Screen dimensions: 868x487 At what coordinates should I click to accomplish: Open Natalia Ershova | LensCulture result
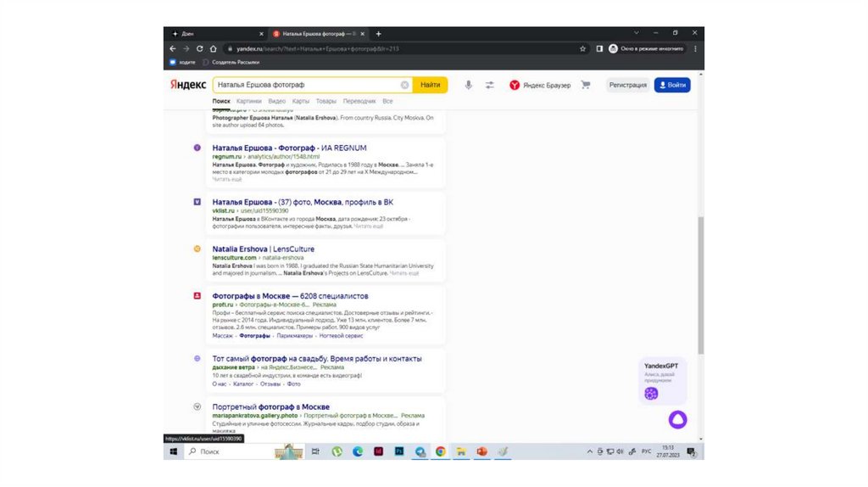[263, 249]
